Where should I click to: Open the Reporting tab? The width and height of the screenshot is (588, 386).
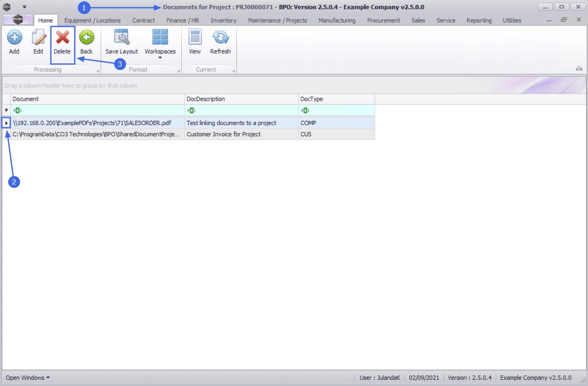click(x=479, y=20)
